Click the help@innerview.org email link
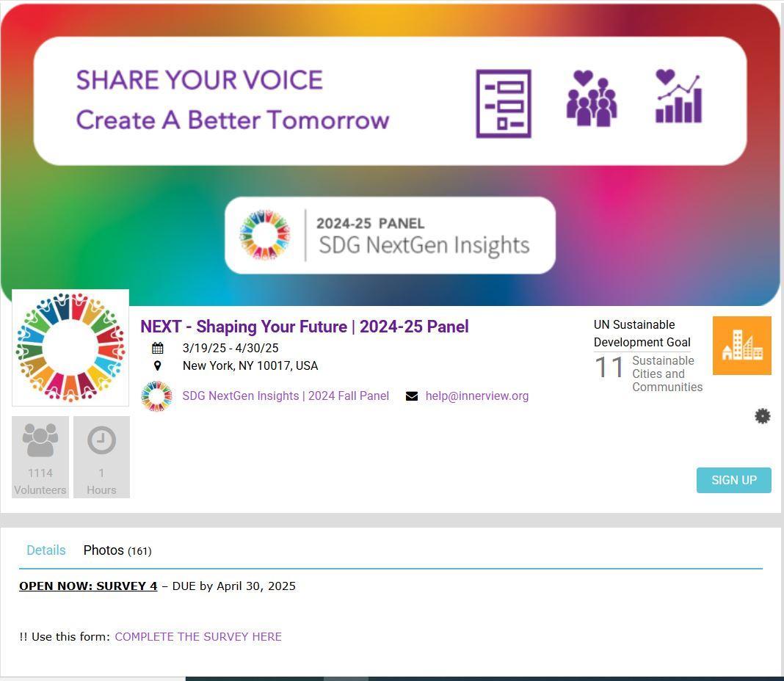Viewport: 784px width, 681px height. point(476,396)
